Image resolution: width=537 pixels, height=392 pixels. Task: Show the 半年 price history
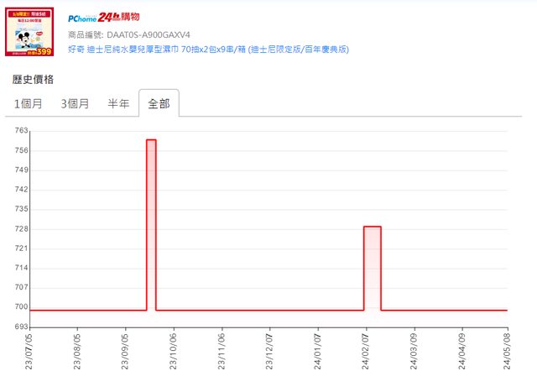click(x=118, y=104)
